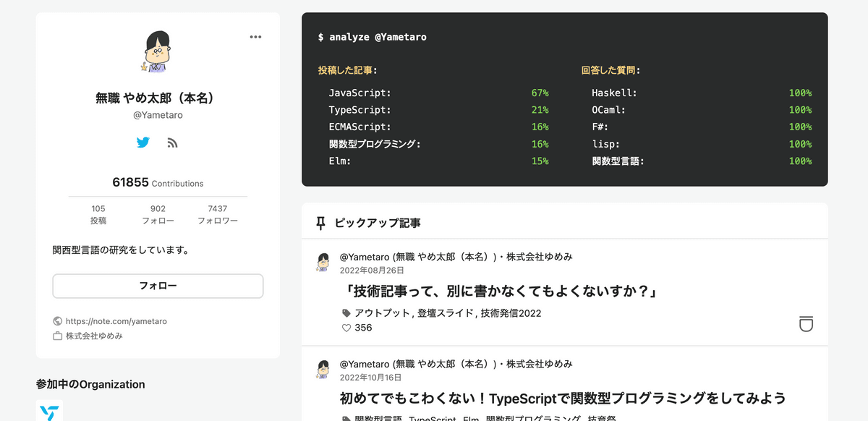Click the heart like icon showing 356
868x421 pixels.
pos(346,328)
